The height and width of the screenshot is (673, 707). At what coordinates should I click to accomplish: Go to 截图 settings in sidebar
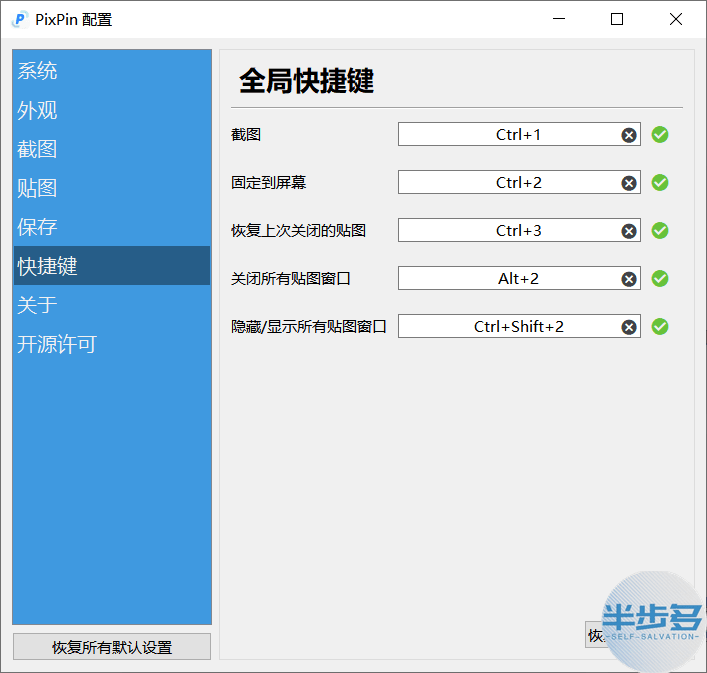(112, 149)
